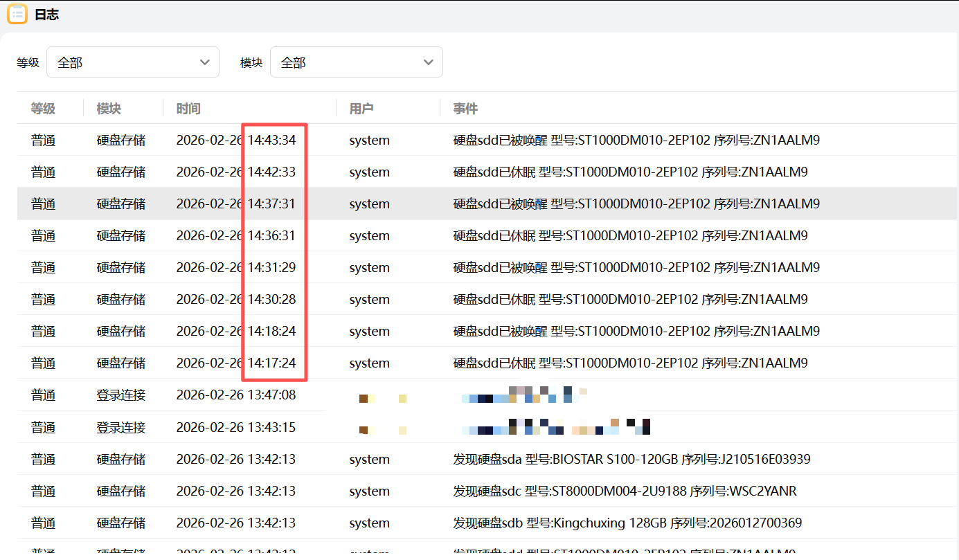The image size is (959, 560).
Task: Click the 事件 column header
Action: click(x=465, y=108)
